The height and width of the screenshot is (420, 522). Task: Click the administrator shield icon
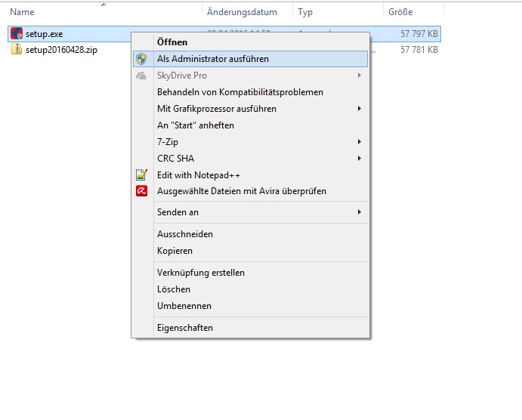(141, 59)
